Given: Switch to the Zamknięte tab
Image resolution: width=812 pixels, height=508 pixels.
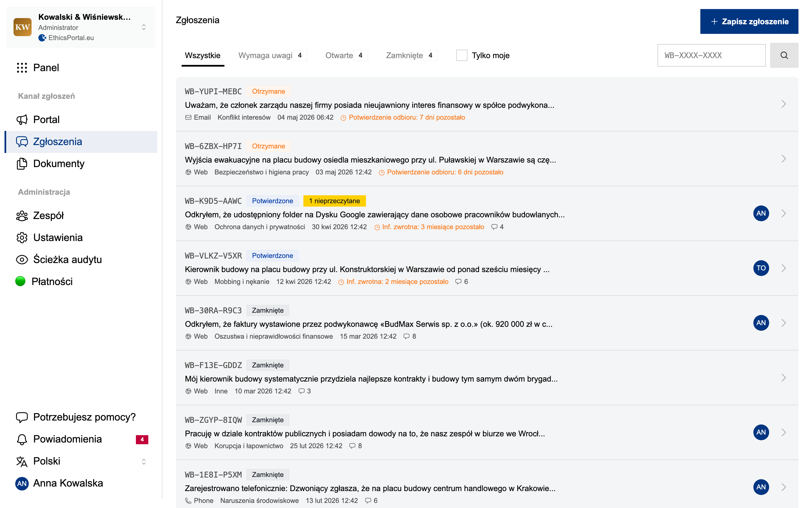Looking at the screenshot, I should [x=411, y=55].
